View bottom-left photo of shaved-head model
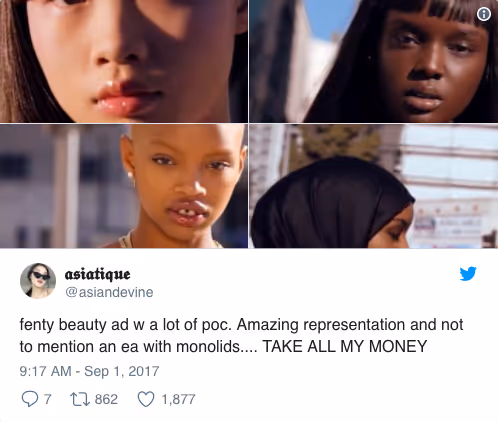Viewport: 498px width, 422px height. [x=124, y=186]
